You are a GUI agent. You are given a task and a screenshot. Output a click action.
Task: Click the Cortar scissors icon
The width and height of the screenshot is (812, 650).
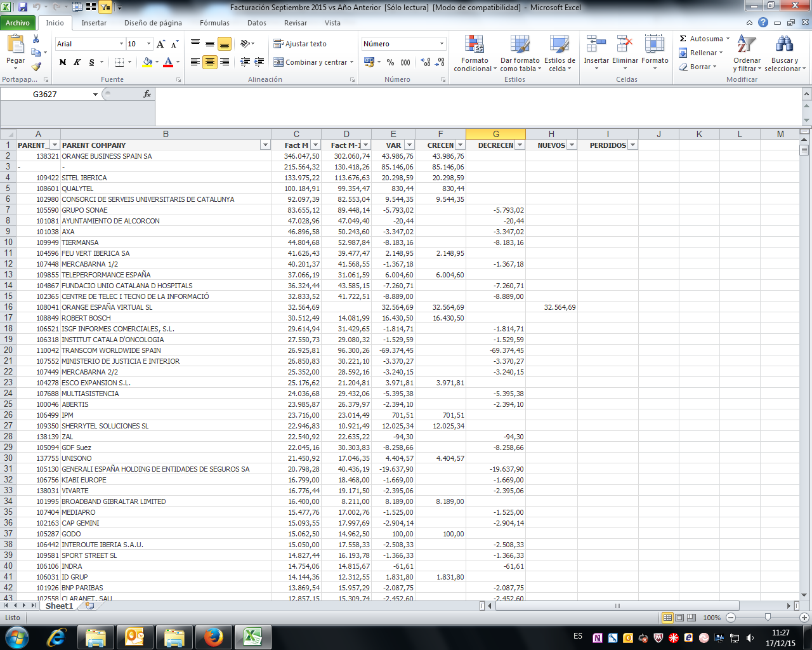36,39
